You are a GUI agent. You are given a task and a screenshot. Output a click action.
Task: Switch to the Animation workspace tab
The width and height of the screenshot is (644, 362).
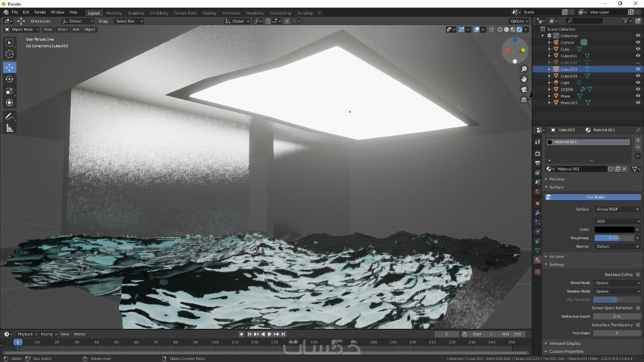click(231, 13)
